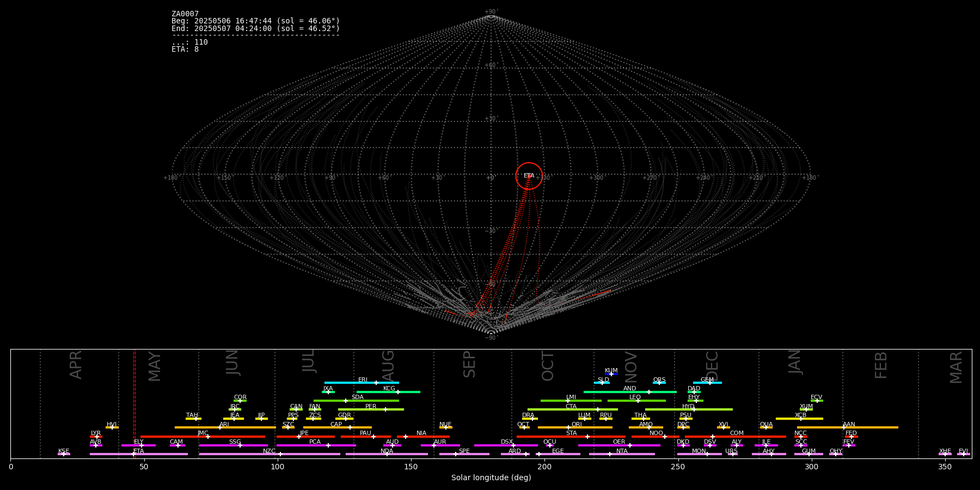Click the ERI shower label
Image resolution: width=980 pixels, height=490 pixels.
363,380
